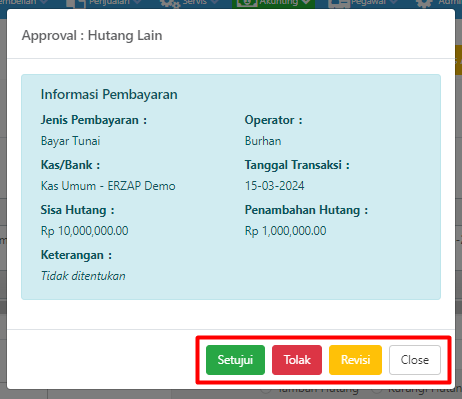Open the Akunting menu behind the dialog
The image size is (462, 399).
(273, 3)
